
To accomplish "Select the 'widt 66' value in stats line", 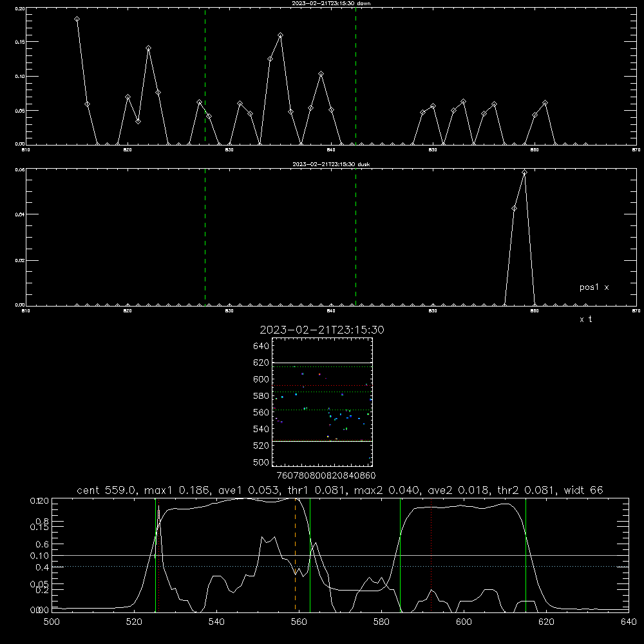I will [583, 490].
